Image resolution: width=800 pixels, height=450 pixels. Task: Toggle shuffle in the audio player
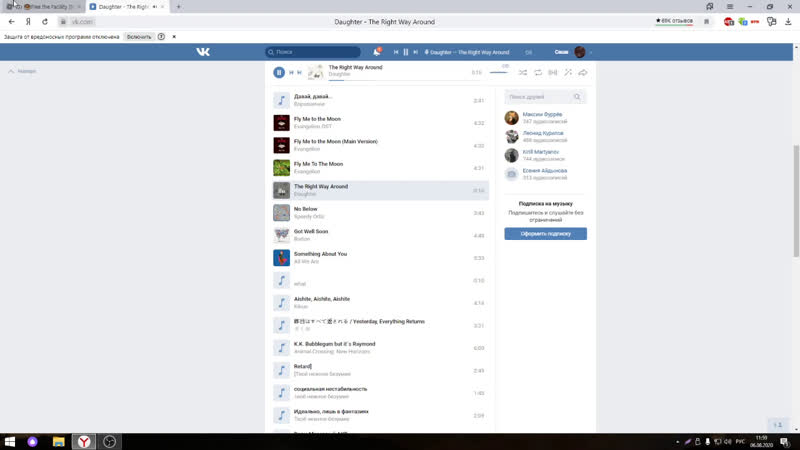point(523,72)
